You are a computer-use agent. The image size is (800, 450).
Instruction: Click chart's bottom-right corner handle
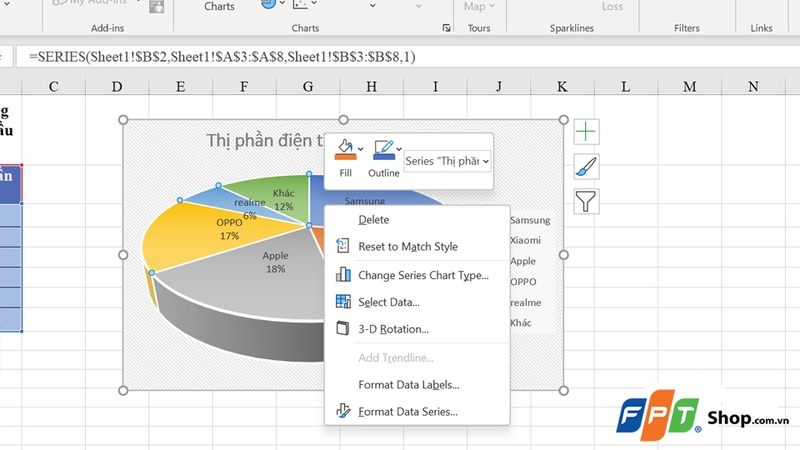click(563, 390)
